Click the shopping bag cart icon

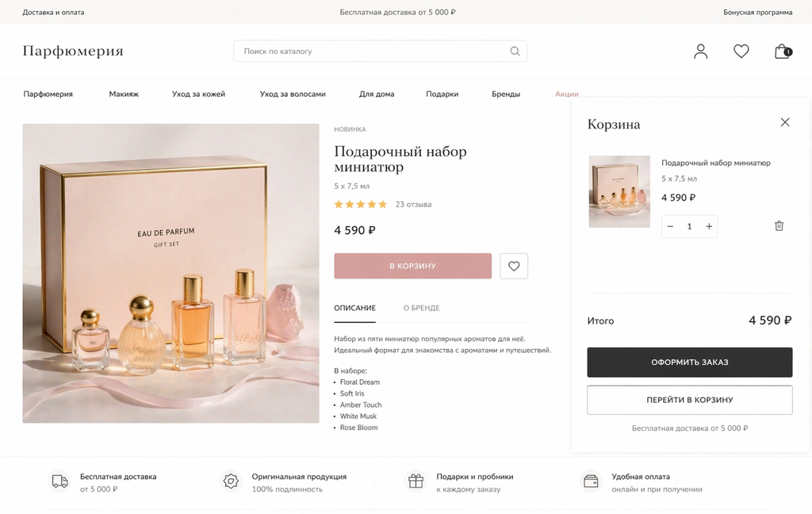[782, 52]
